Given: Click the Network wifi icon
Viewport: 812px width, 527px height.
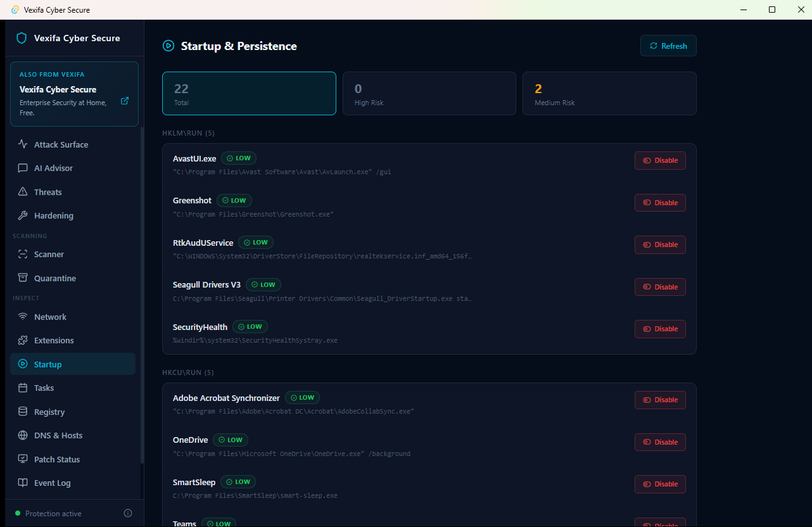Looking at the screenshot, I should [23, 317].
